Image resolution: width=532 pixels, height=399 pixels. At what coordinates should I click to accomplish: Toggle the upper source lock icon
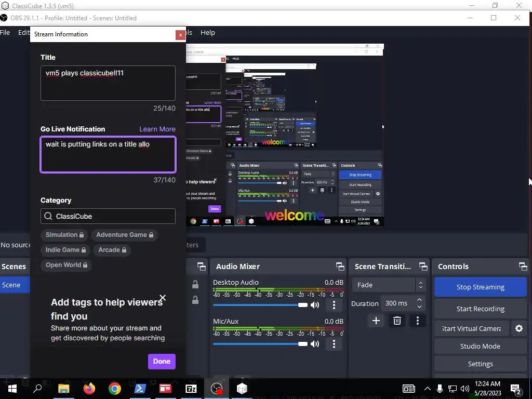tap(195, 284)
